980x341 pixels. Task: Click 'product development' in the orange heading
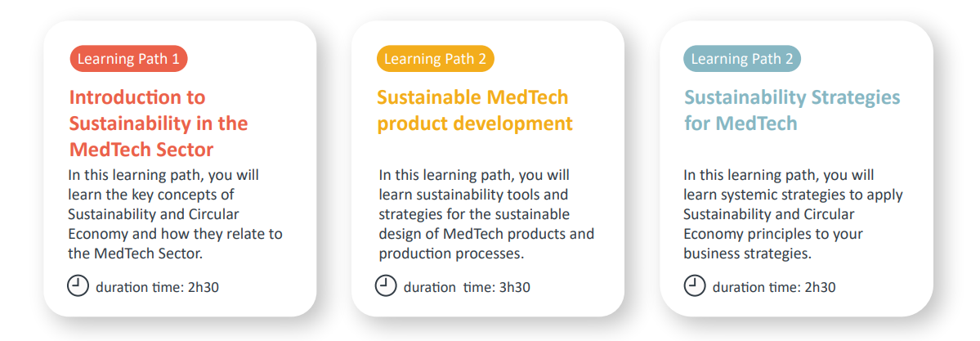[475, 123]
